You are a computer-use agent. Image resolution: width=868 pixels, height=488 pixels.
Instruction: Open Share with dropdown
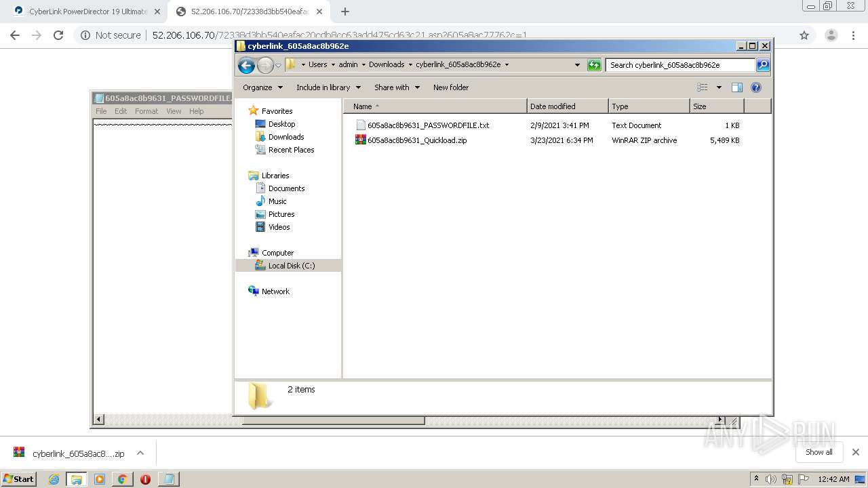point(397,87)
